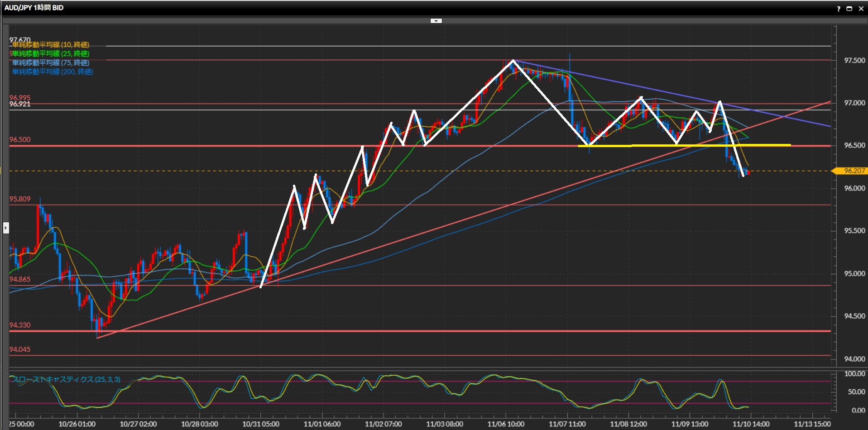Select the スローストキャスティクス (25, 3, 3) label

[66, 379]
